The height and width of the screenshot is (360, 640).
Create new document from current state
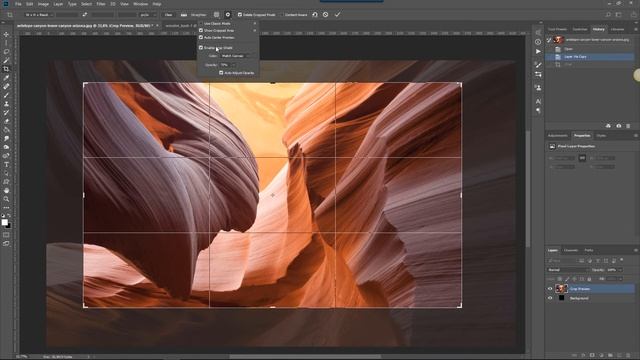[608, 126]
